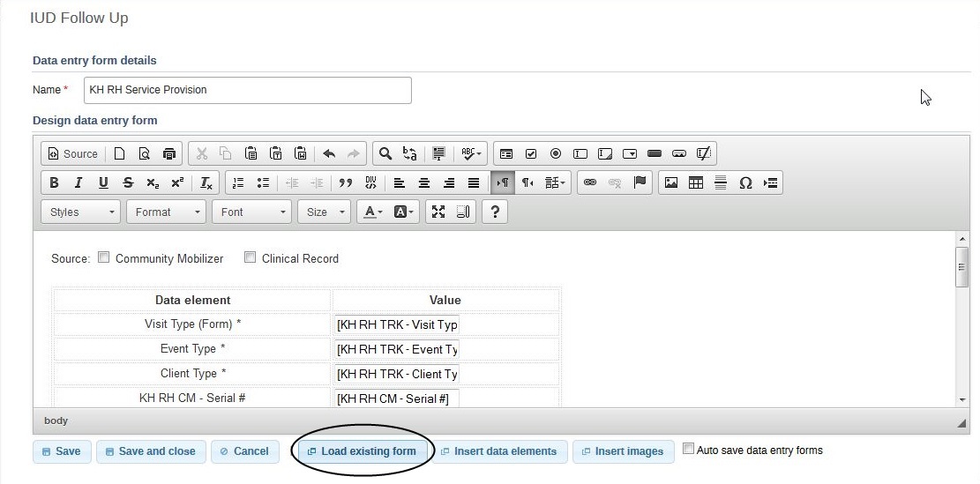Maximize the editor area
Viewport: 980px width, 484px height.
click(x=438, y=212)
